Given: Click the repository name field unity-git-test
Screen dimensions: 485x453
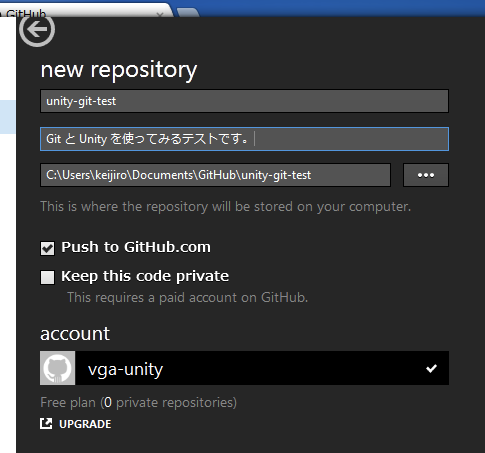Looking at the screenshot, I should coord(244,101).
